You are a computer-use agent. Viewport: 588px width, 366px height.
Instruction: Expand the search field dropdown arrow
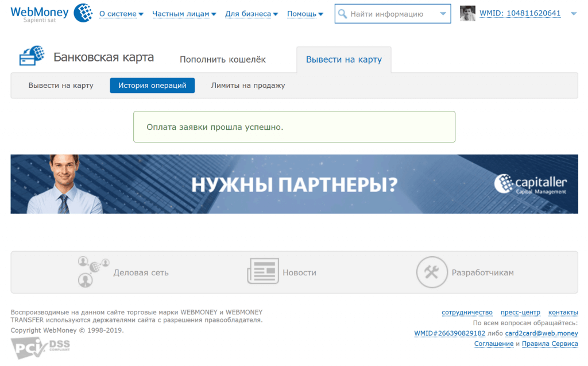coord(443,14)
